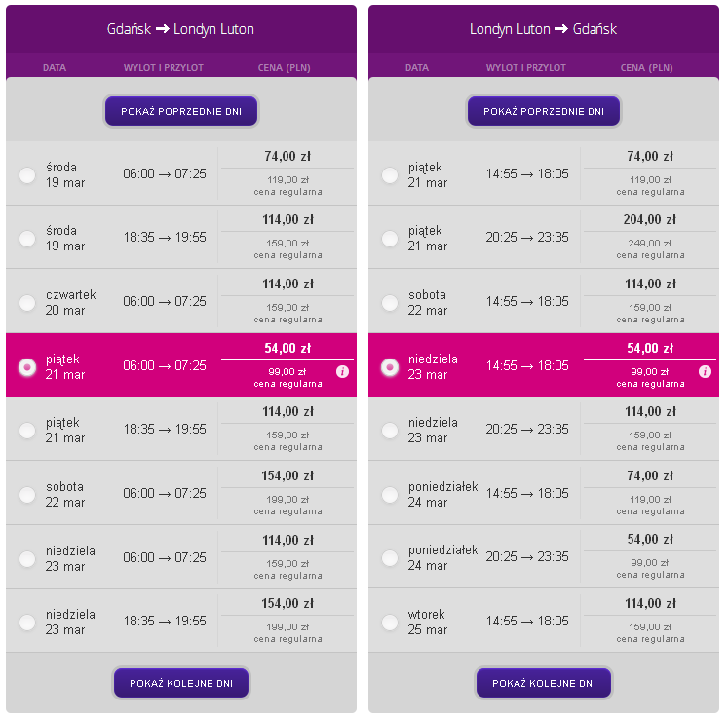
Task: Click selected piątek 21 mar 06:00 row radio
Action: point(27,367)
